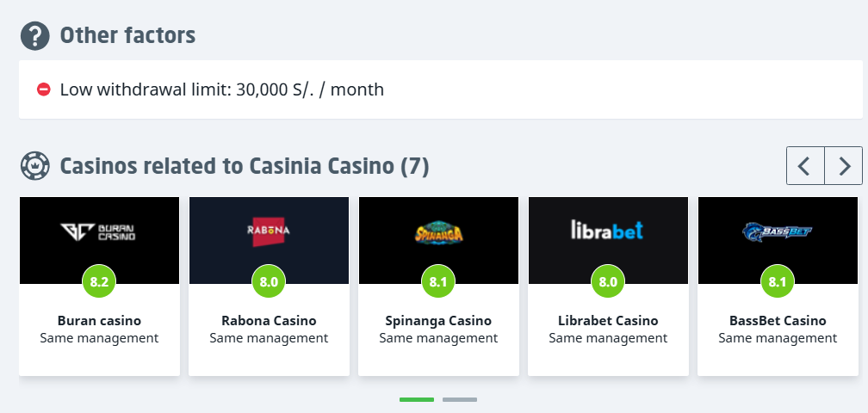Click the question mark icon beside Other factors
Screen dimensions: 868x413
click(34, 36)
